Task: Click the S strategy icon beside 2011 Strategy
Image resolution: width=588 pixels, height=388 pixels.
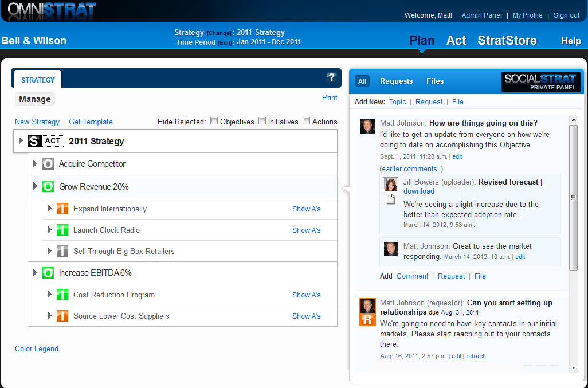Action: [x=34, y=142]
